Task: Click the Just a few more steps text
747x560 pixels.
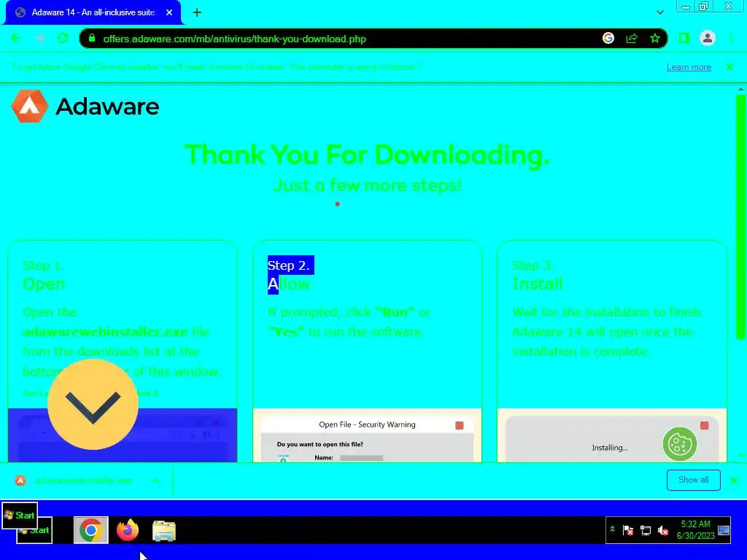Action: coord(368,184)
